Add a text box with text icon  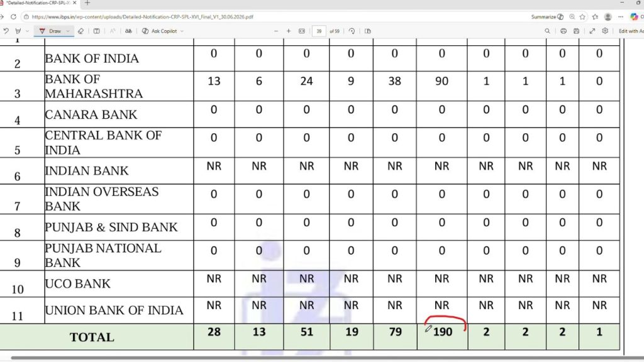(96, 31)
